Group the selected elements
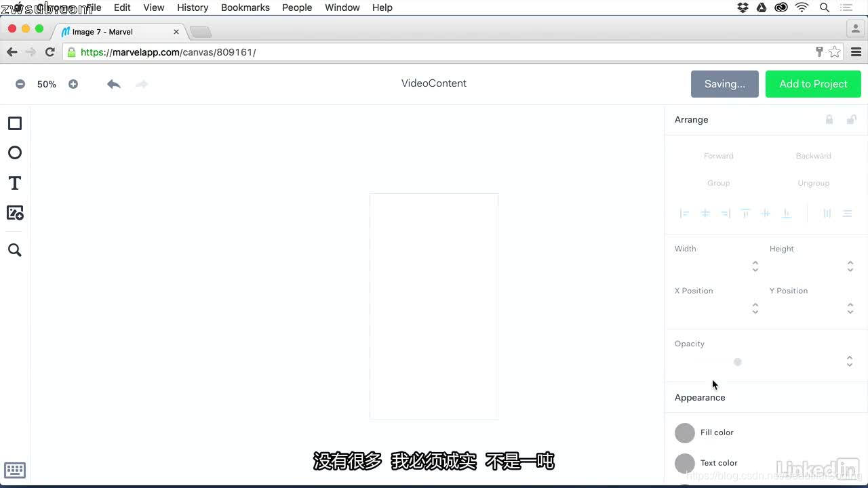This screenshot has height=488, width=868. pos(719,183)
